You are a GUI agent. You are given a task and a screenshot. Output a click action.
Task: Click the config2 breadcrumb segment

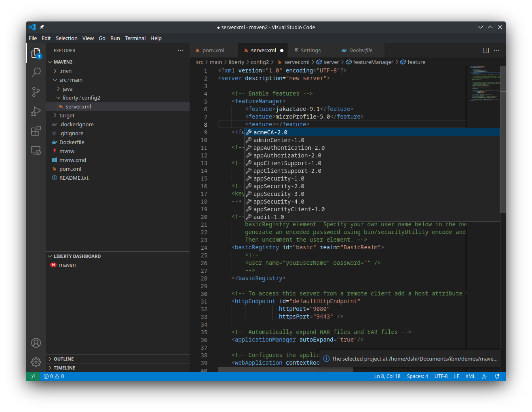point(260,62)
